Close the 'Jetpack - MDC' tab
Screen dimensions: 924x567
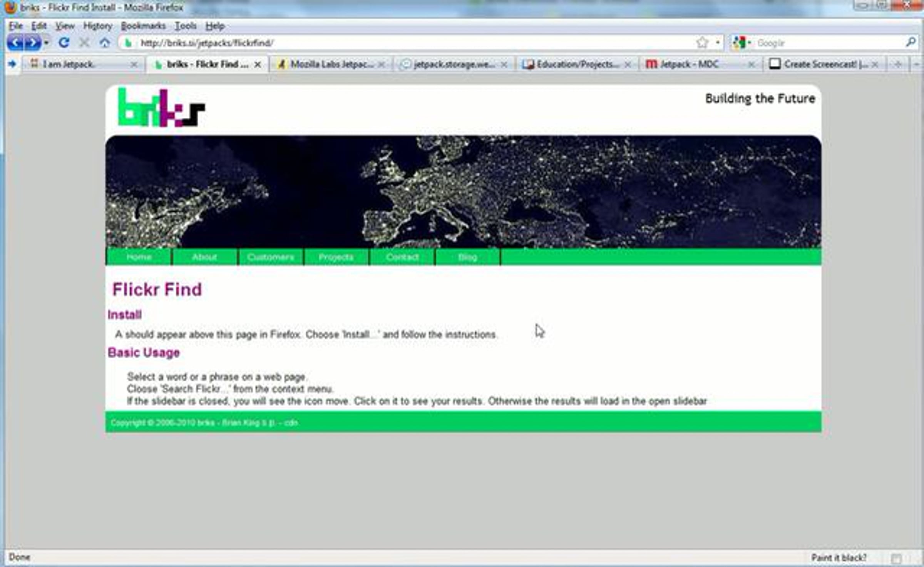coord(751,65)
